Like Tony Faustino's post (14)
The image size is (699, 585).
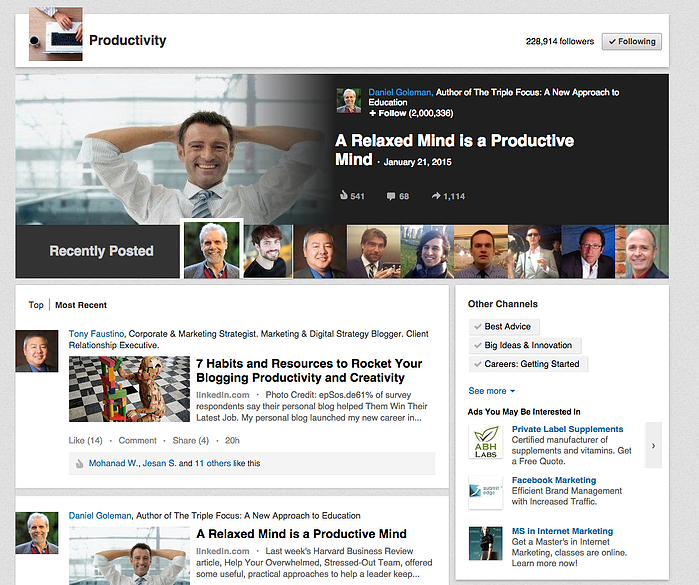pos(86,441)
